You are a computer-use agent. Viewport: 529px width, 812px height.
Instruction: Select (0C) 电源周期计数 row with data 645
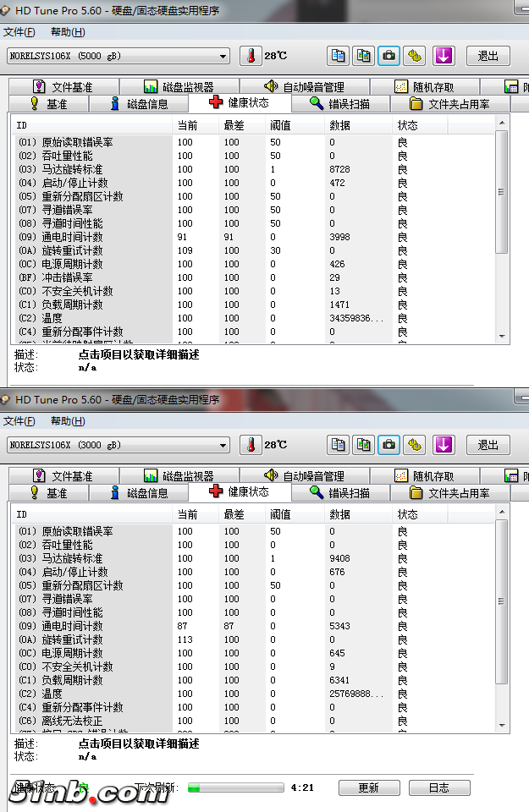point(255,653)
